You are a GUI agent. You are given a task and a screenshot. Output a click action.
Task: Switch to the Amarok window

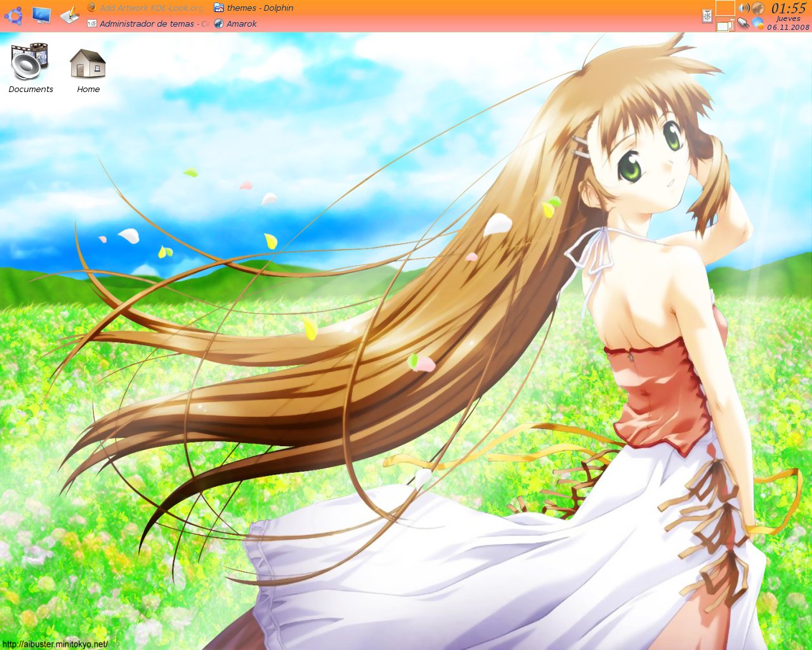236,23
